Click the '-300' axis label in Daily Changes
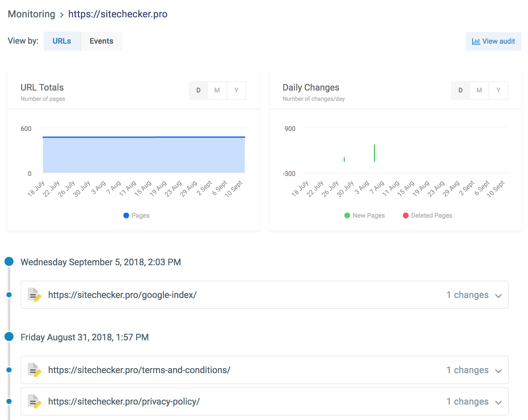Image resolution: width=528 pixels, height=420 pixels. pos(289,174)
